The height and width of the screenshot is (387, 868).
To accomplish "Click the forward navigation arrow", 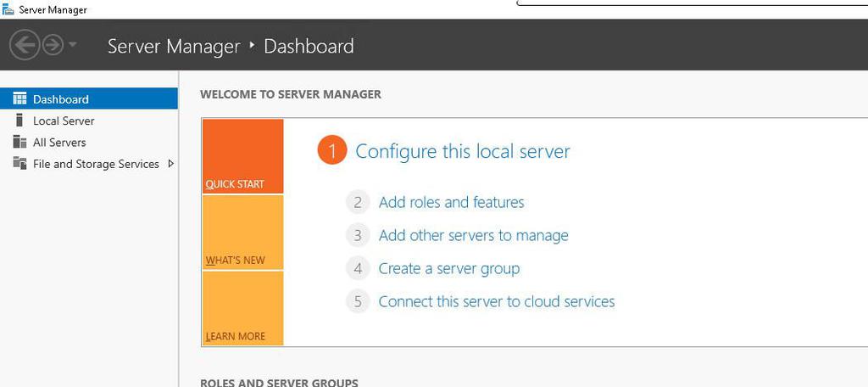I will [x=53, y=45].
